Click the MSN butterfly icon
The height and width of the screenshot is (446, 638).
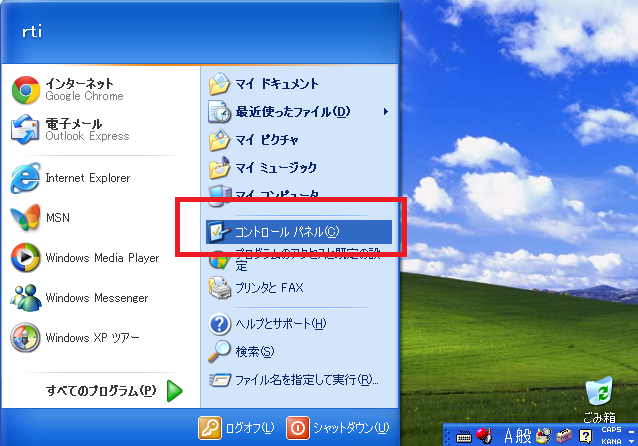(x=26, y=218)
